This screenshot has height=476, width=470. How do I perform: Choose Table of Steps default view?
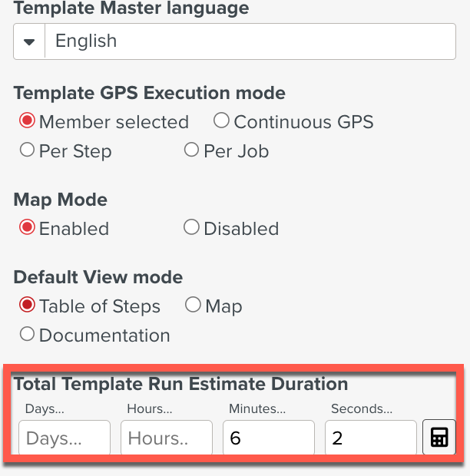tap(28, 306)
